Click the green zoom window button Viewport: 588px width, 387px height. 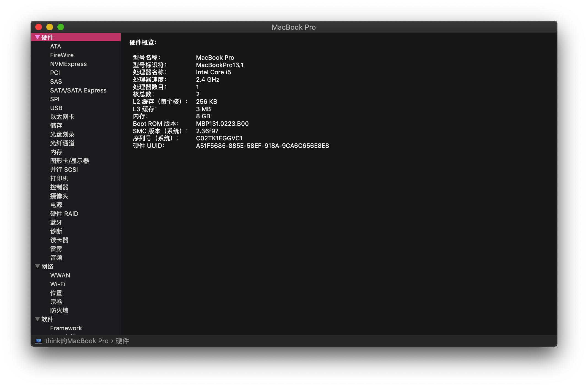pyautogui.click(x=61, y=27)
